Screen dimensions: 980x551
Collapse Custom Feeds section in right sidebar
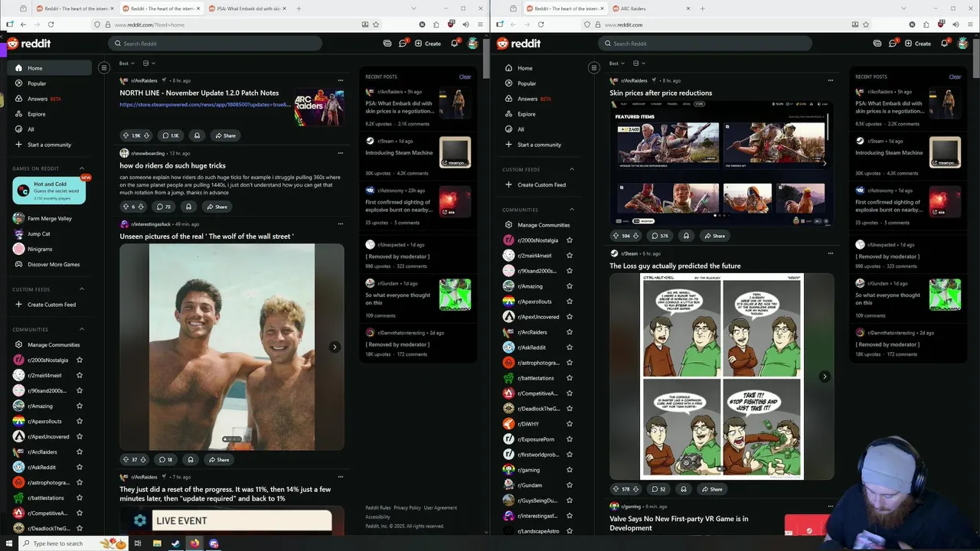571,169
